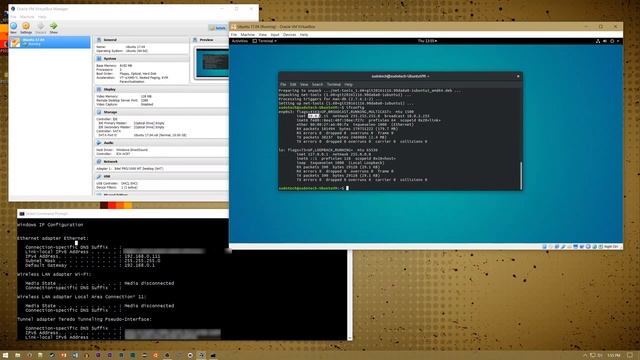Open Settings from the VirtualBox Manager toolbar
Screen dimensions: 640x360
pyautogui.click(x=26, y=27)
